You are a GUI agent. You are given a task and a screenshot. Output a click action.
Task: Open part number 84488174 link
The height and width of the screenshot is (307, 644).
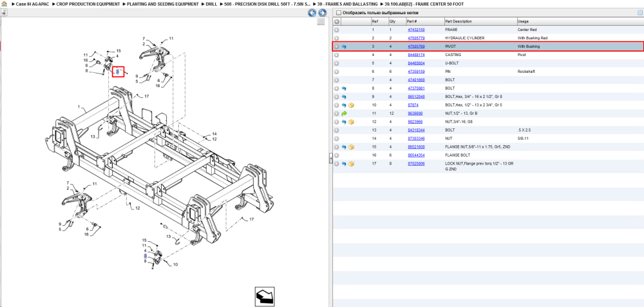pyautogui.click(x=416, y=55)
